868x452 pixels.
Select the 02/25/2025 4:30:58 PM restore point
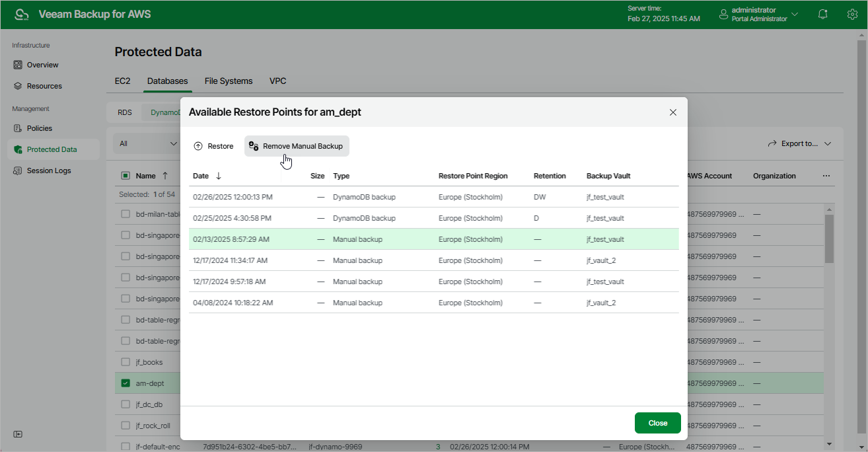pyautogui.click(x=433, y=218)
